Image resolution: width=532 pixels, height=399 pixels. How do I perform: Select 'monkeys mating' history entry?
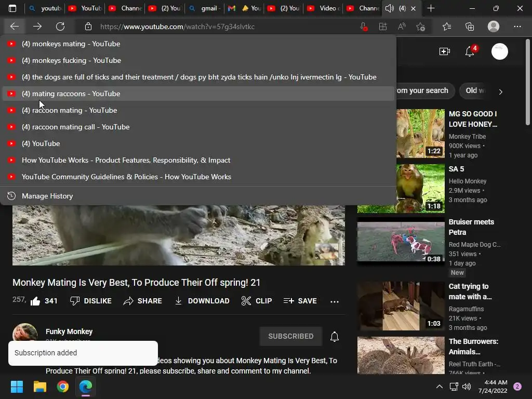[x=198, y=44]
